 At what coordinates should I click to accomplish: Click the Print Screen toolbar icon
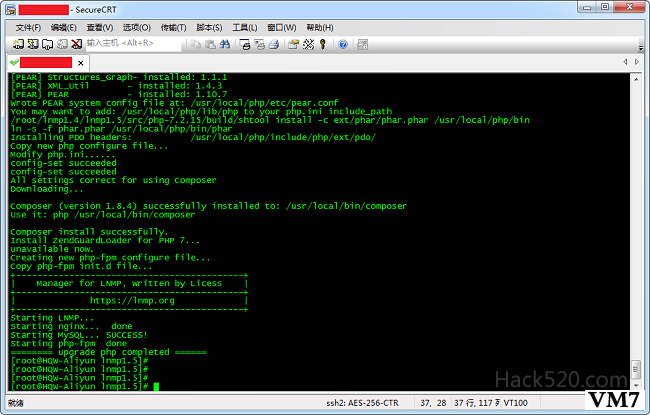point(245,44)
